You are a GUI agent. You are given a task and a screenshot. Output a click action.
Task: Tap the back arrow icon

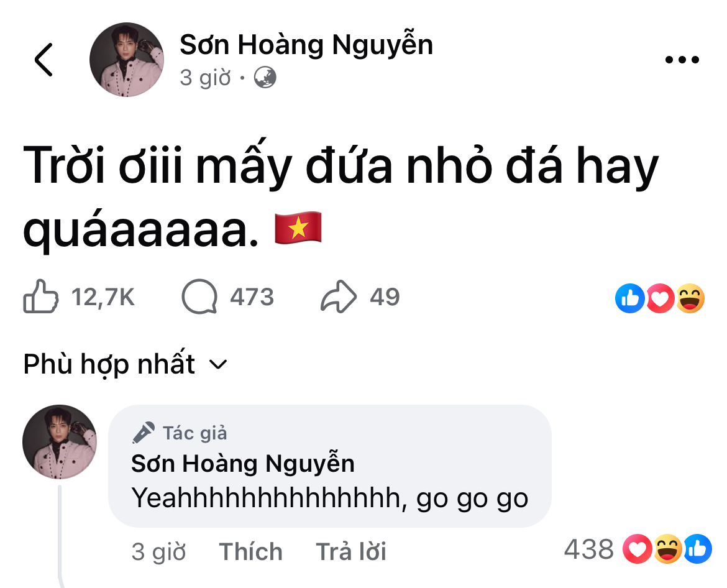pos(43,60)
